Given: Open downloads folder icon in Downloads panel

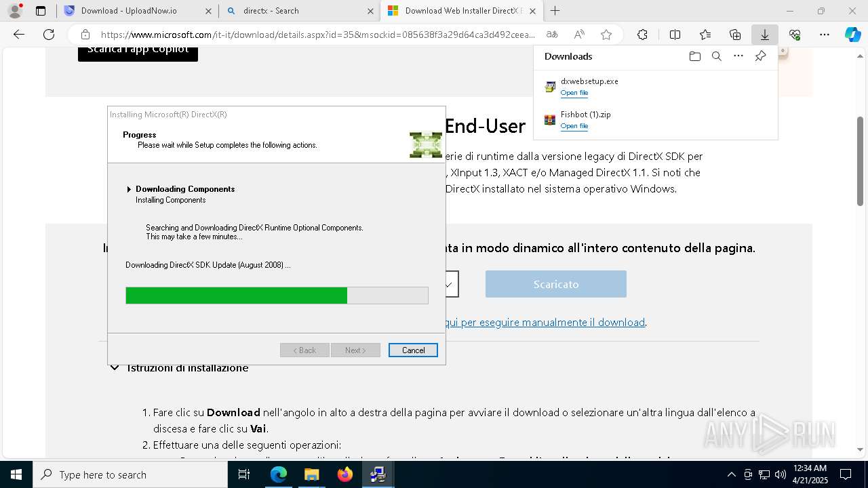Looking at the screenshot, I should 694,56.
